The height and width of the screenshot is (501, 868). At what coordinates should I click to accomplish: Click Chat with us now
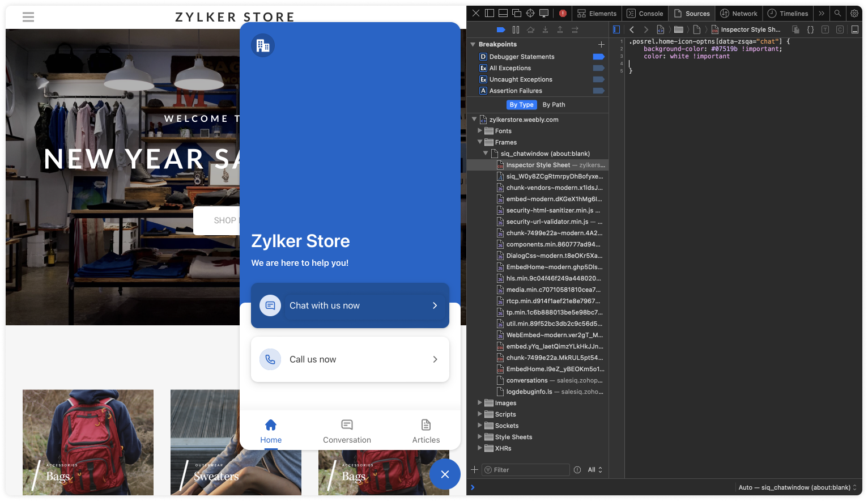350,305
